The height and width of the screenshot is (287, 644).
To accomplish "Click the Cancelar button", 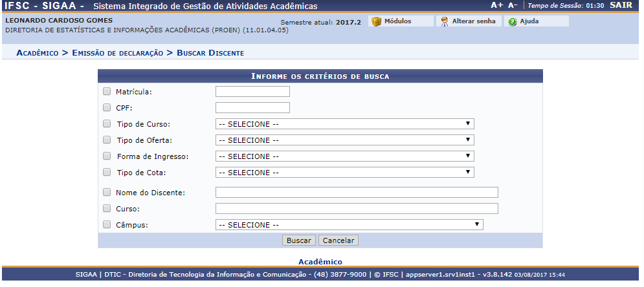I will [x=338, y=240].
